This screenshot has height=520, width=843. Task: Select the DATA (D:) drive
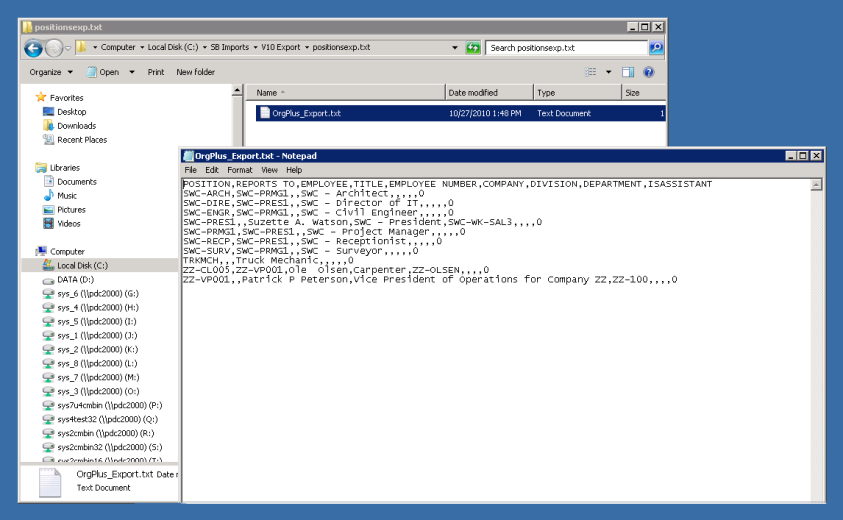(75, 280)
